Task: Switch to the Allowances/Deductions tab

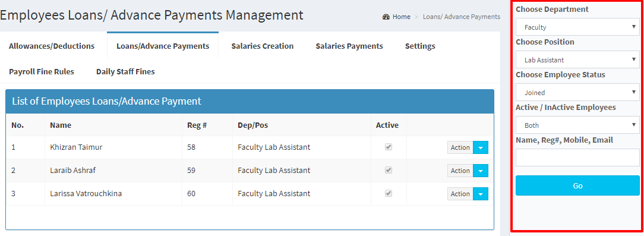Action: point(52,46)
